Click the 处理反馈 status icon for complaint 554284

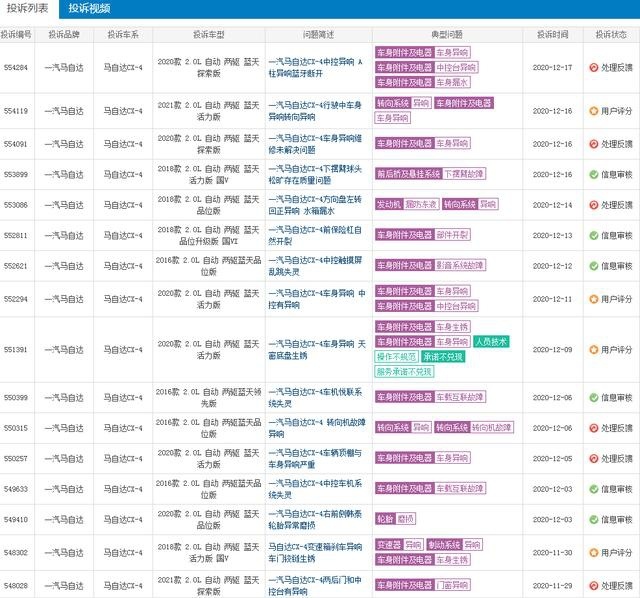pos(593,67)
